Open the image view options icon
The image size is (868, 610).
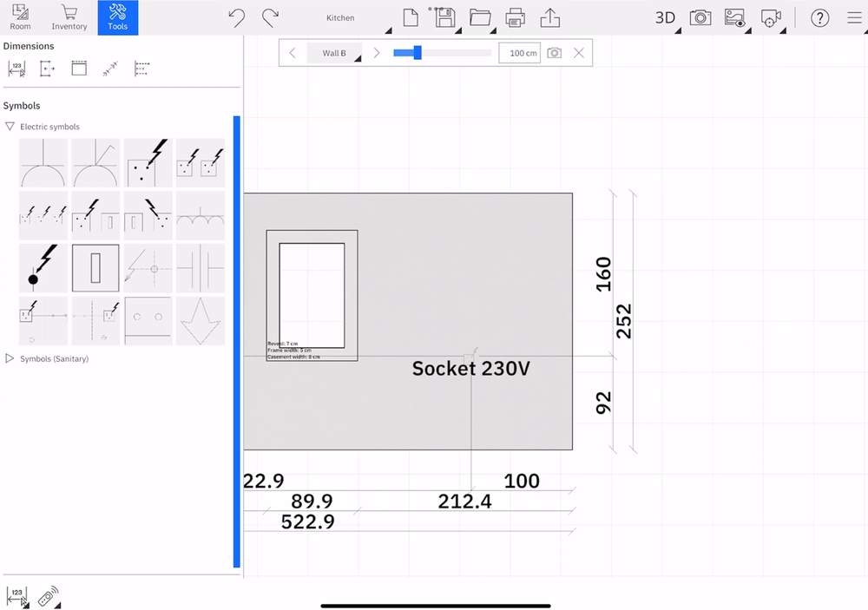[735, 17]
